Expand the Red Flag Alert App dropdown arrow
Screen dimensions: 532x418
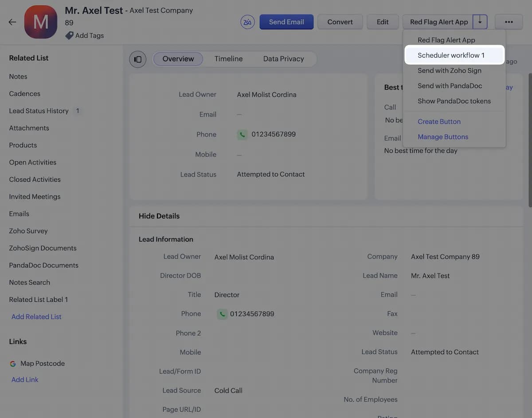point(480,21)
